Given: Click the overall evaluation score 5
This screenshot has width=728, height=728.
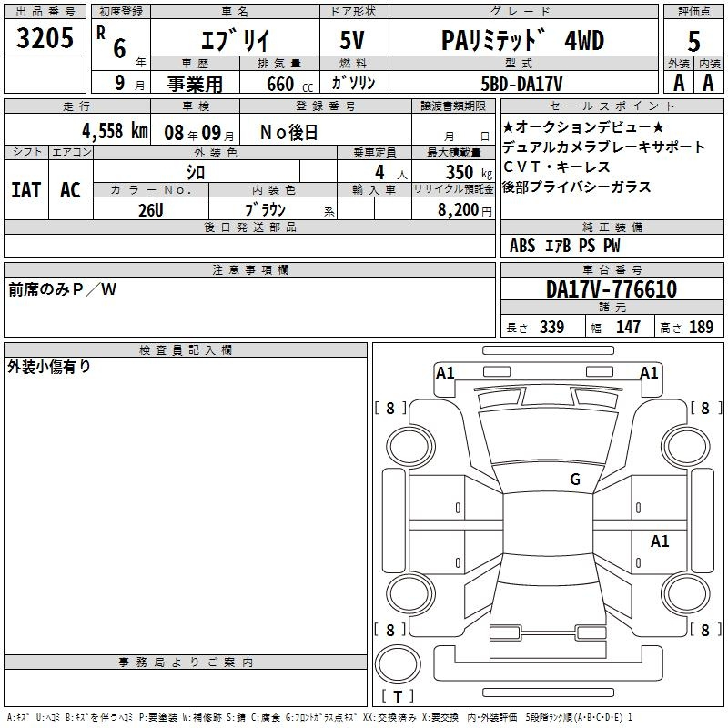Looking at the screenshot, I should pos(693,41).
